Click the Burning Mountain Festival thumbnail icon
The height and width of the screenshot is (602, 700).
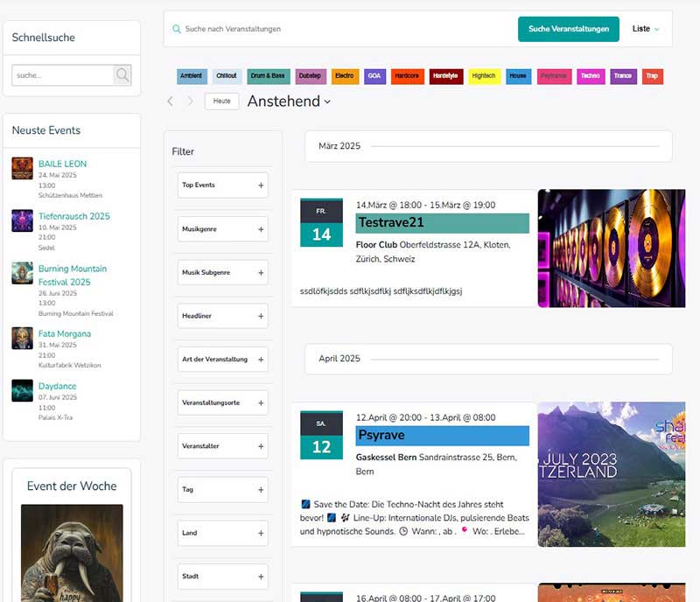[22, 273]
